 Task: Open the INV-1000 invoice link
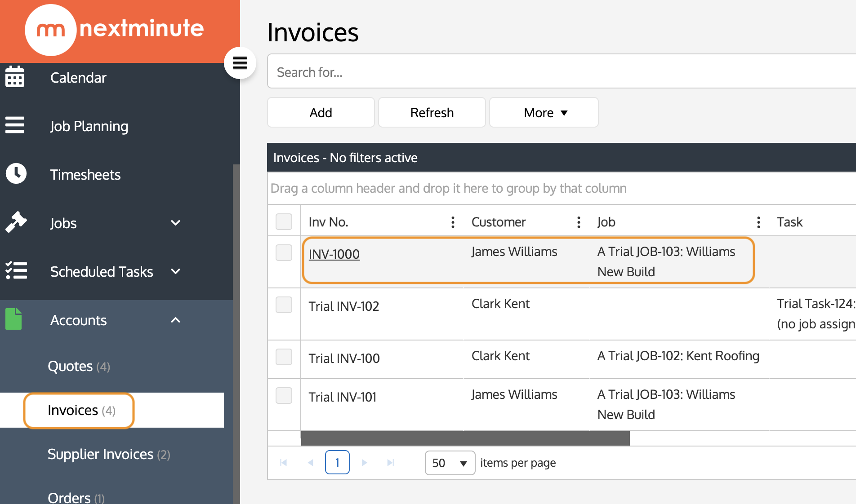click(334, 254)
